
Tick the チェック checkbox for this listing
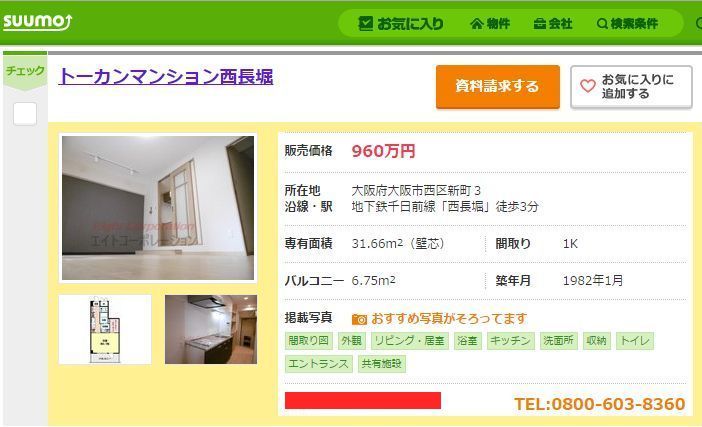25,114
